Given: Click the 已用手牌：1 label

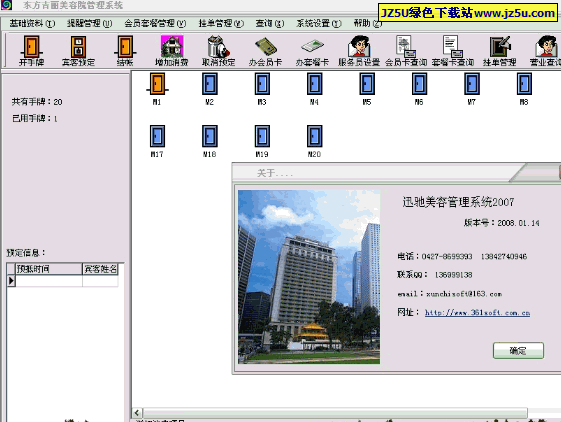Looking at the screenshot, I should click(34, 118).
